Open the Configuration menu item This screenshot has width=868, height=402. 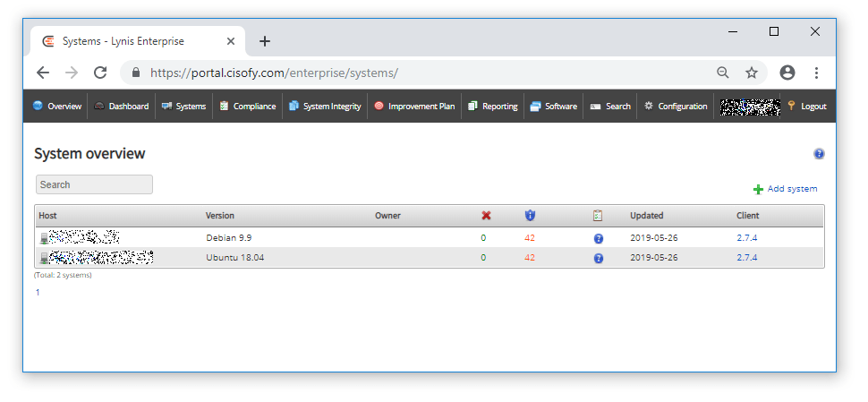(x=676, y=107)
